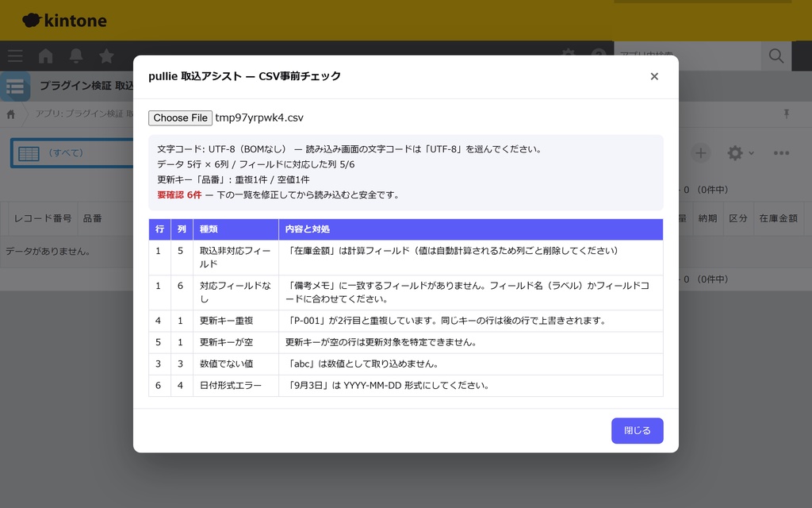Open the (すべて) view selector
The width and height of the screenshot is (812, 508).
click(72, 153)
